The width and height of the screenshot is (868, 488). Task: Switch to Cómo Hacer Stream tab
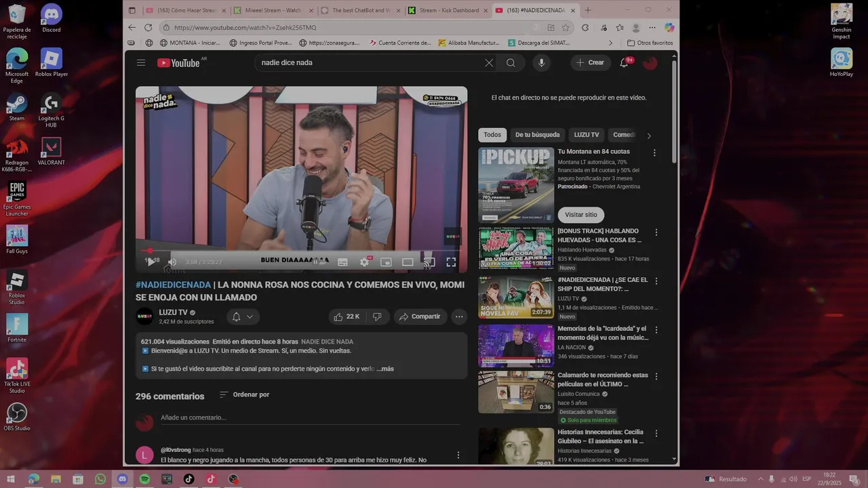(x=186, y=10)
